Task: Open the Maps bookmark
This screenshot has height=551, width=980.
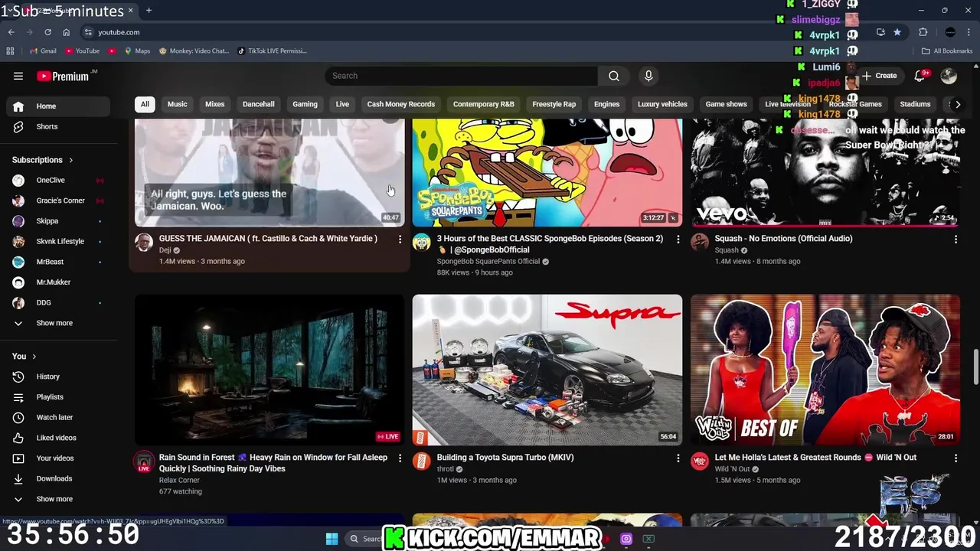Action: (137, 51)
